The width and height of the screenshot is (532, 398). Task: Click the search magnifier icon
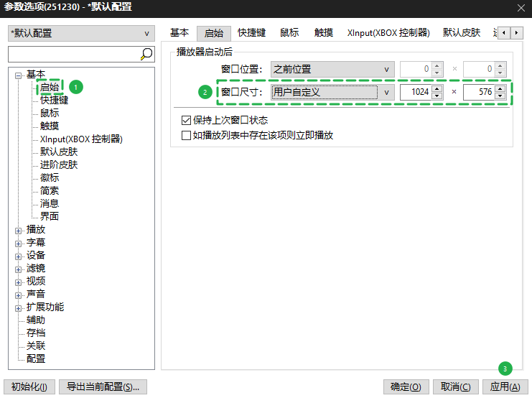[x=146, y=54]
